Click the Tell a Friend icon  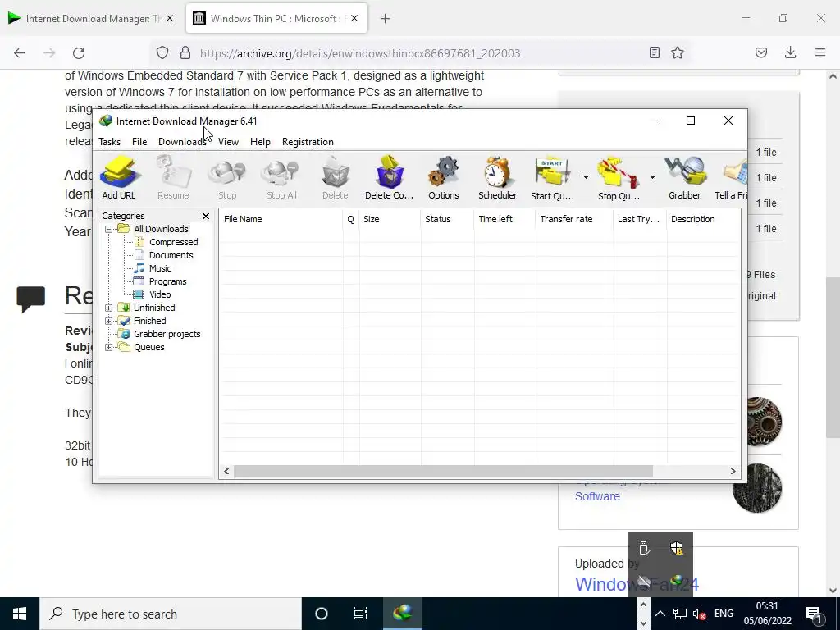pyautogui.click(x=732, y=178)
